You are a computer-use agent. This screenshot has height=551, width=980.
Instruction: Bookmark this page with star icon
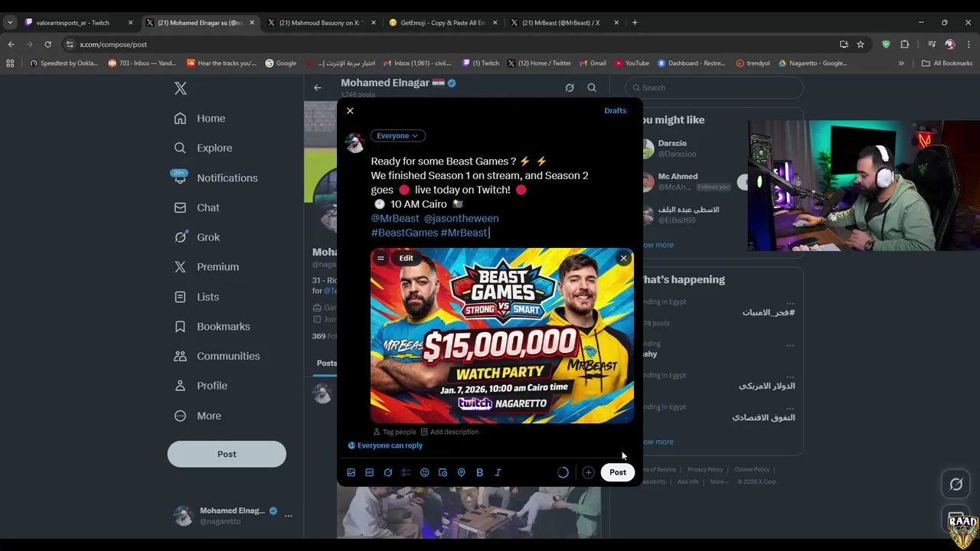point(861,44)
